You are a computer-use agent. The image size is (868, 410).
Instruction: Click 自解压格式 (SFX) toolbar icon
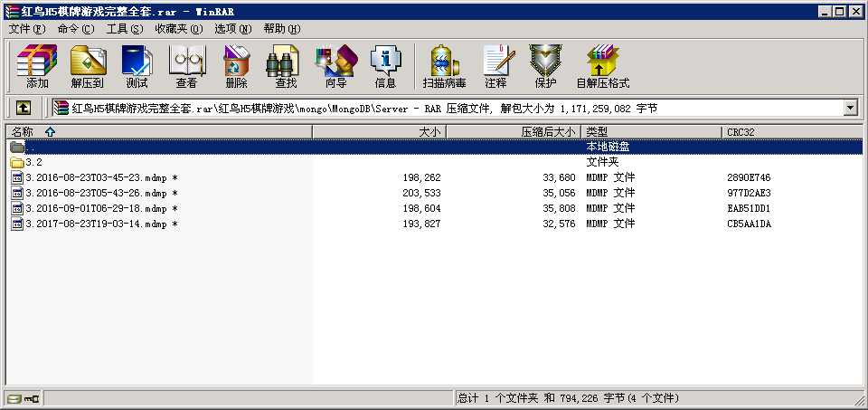(602, 66)
